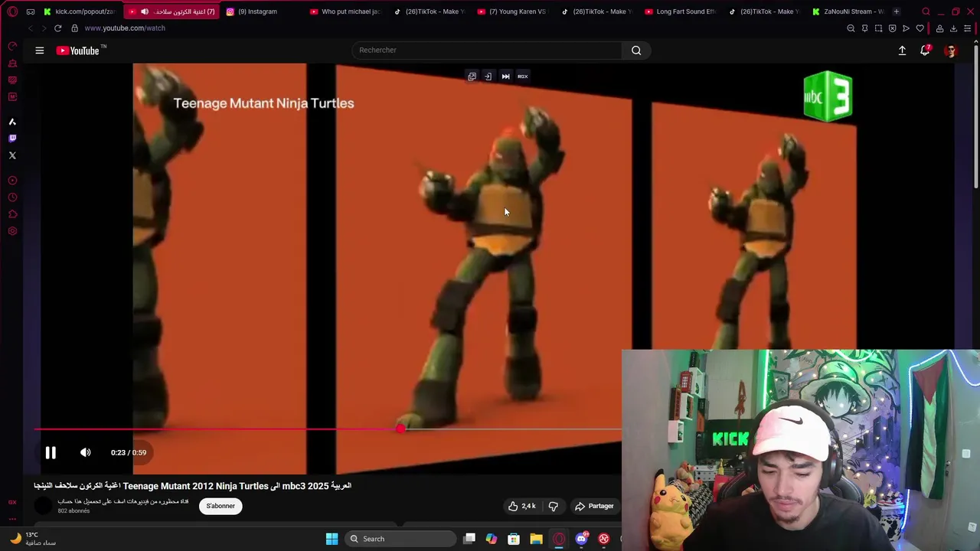Go back to the previous page

click(x=30, y=28)
